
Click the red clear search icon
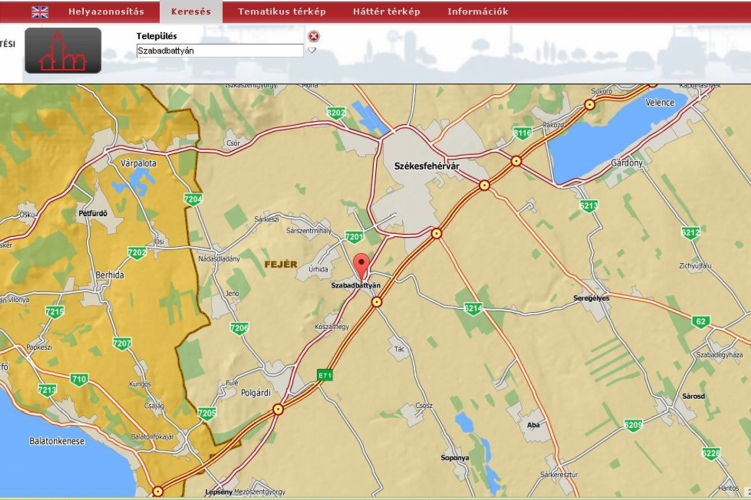click(x=313, y=36)
